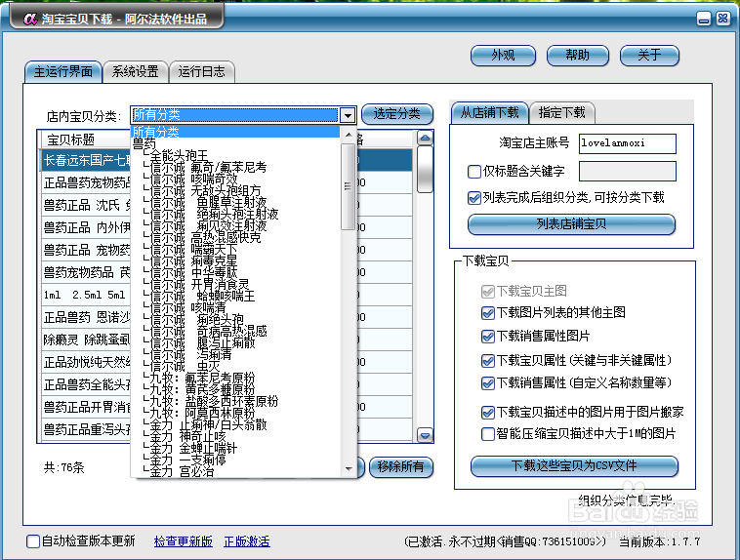Toggle 下载销售属性 自定义名称 checkbox
The image size is (740, 560).
coord(487,383)
